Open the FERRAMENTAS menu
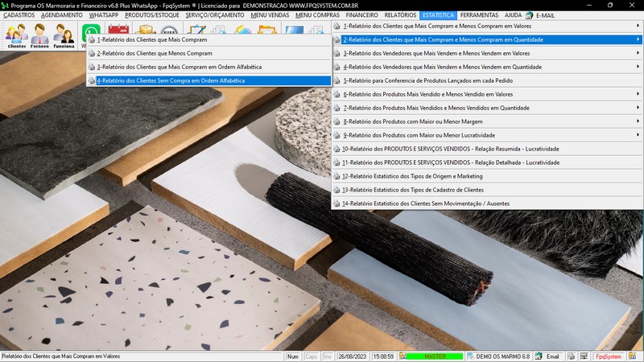The height and width of the screenshot is (362, 644). (x=479, y=15)
